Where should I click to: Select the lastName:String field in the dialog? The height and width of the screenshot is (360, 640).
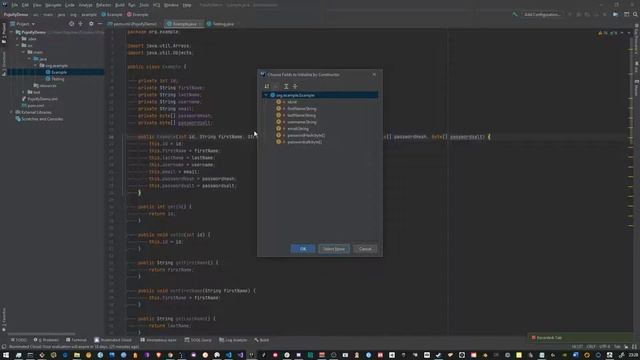point(301,115)
